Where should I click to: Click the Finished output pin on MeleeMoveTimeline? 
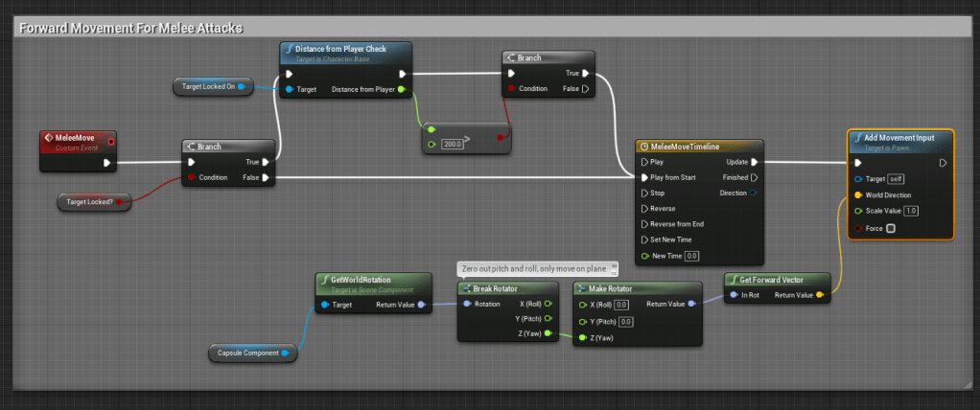[x=756, y=177]
